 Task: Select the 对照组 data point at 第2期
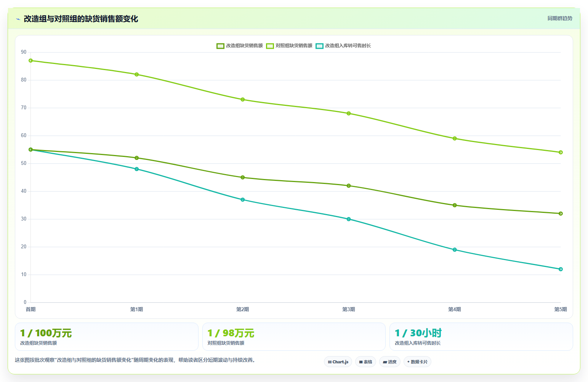[243, 99]
